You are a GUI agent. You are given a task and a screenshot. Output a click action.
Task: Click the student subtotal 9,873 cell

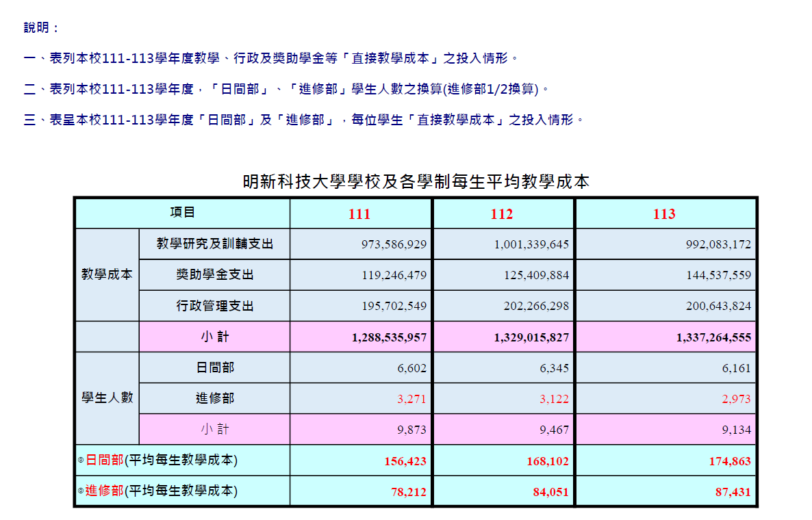point(411,430)
